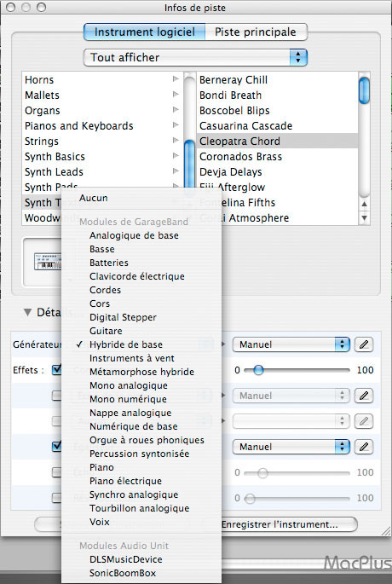Click the pencil icon beside the disabled Manuel dropdown

coord(363,396)
